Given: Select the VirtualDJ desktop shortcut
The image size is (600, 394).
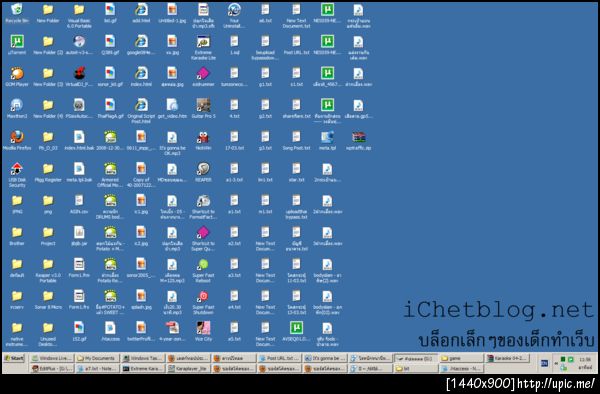Looking at the screenshot, I should click(79, 77).
